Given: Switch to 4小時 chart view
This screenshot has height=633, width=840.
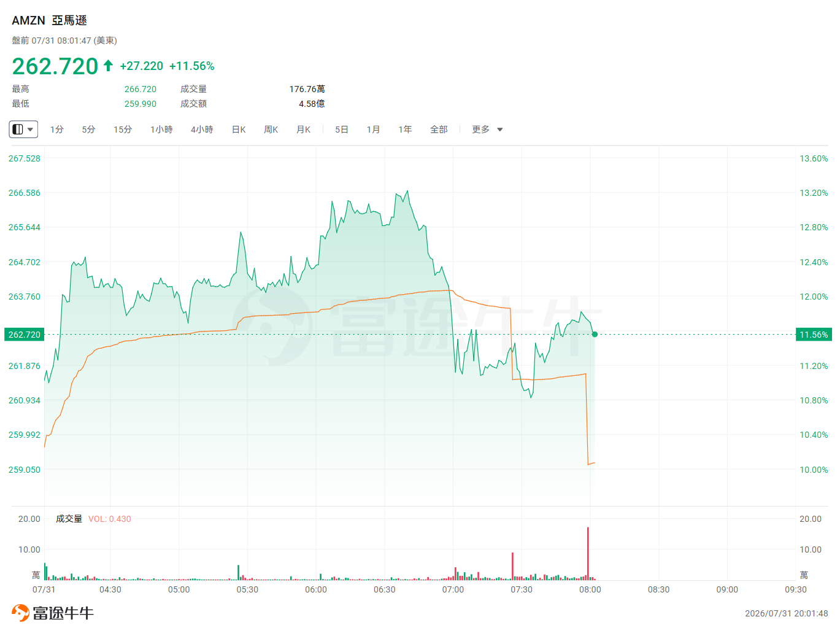Looking at the screenshot, I should point(202,130).
